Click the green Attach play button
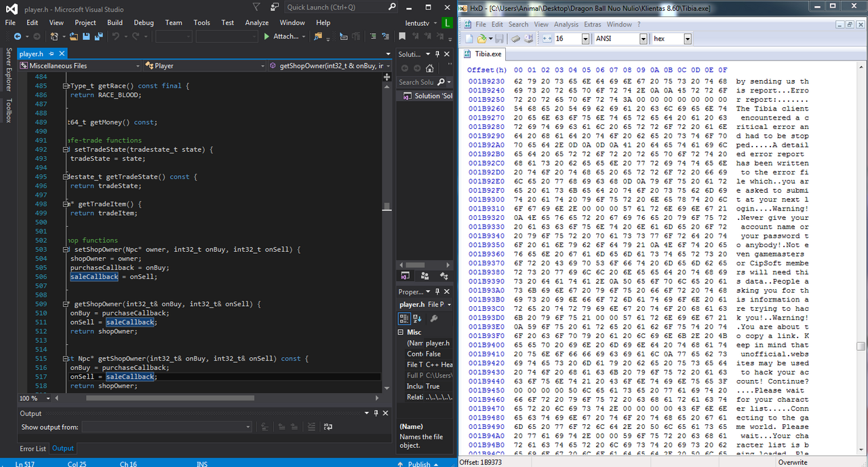This screenshot has height=467, width=868. point(267,37)
